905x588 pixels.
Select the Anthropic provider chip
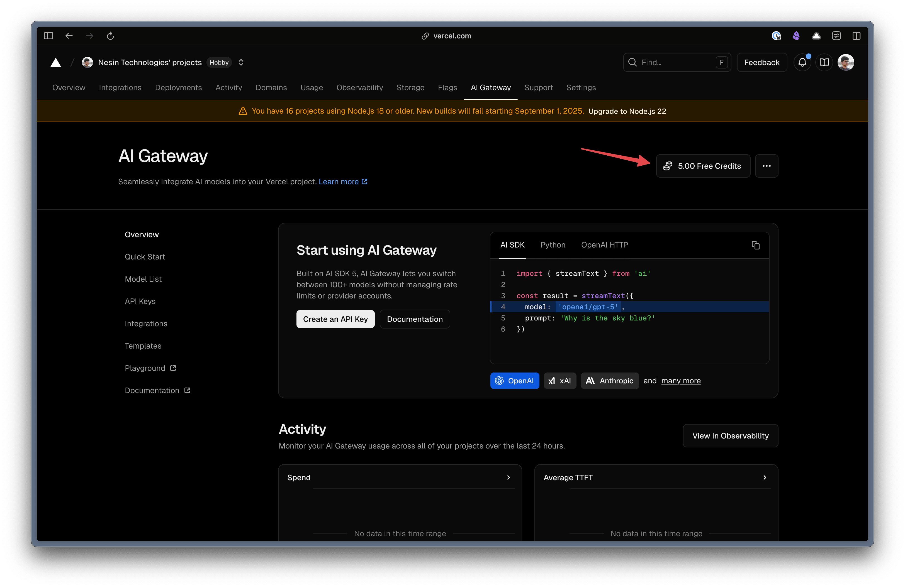click(610, 381)
